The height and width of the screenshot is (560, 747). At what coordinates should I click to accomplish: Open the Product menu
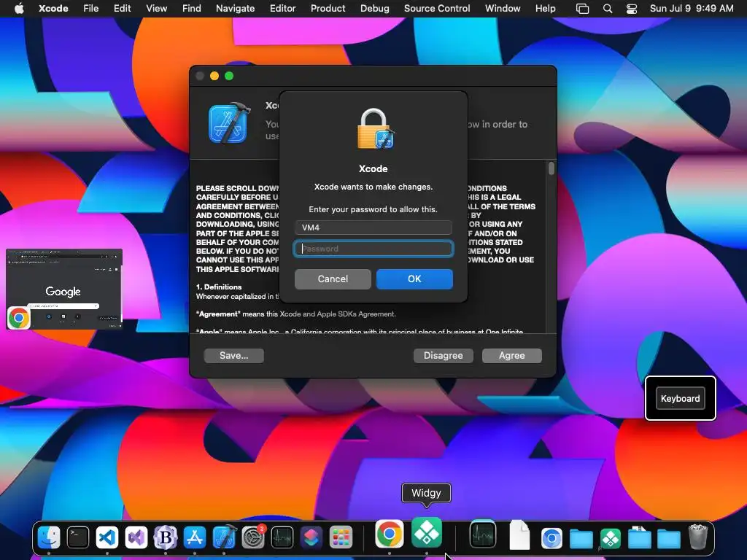[x=328, y=8]
